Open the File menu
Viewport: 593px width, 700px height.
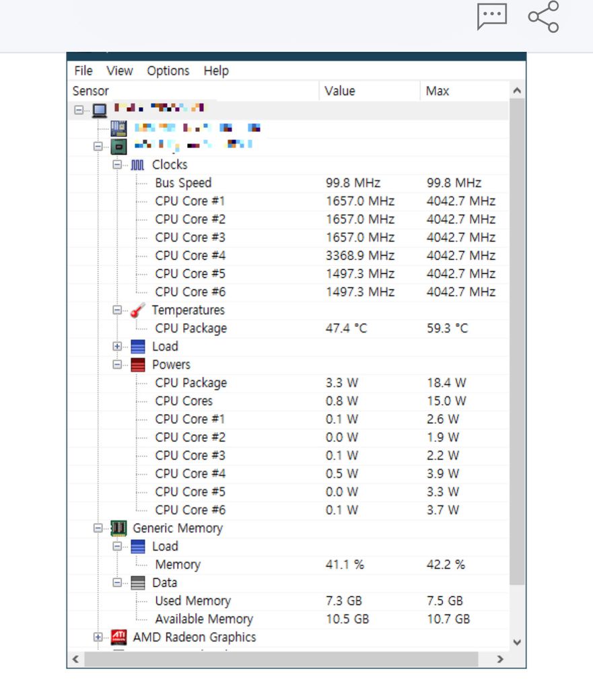(x=83, y=71)
